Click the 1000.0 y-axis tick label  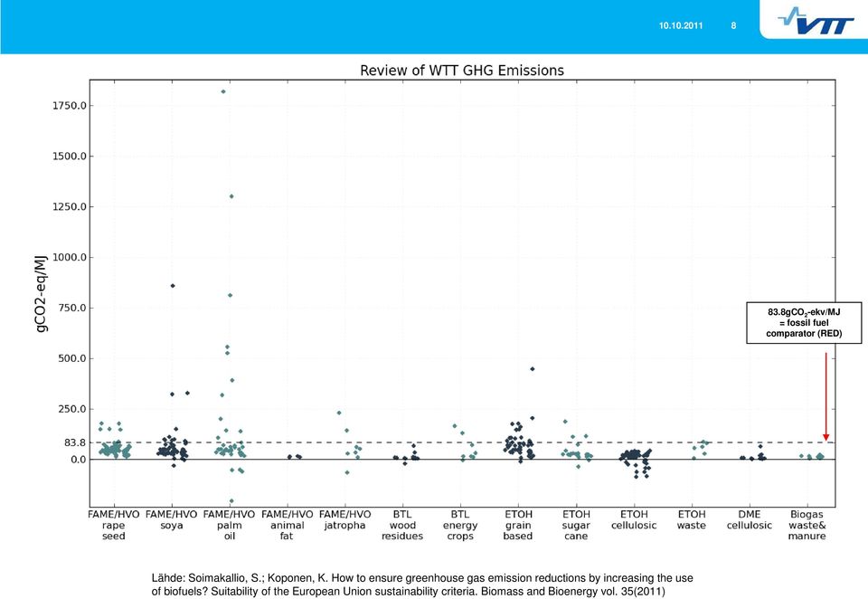(x=70, y=257)
